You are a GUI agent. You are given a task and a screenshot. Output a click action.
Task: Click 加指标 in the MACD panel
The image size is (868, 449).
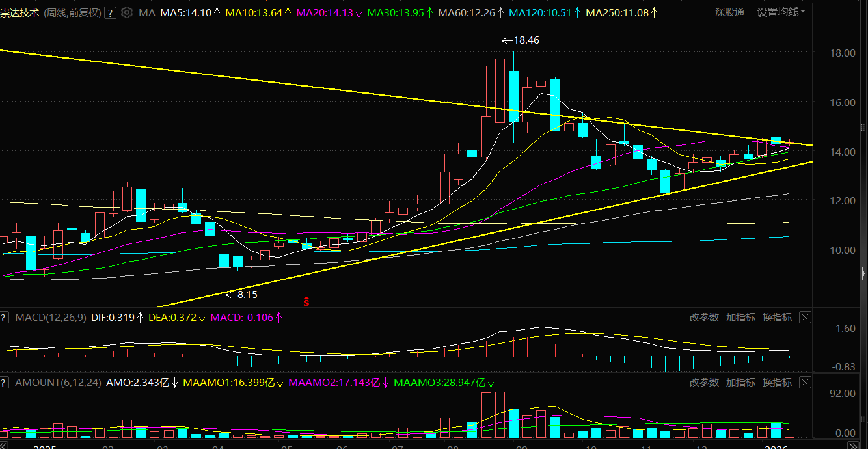point(740,318)
